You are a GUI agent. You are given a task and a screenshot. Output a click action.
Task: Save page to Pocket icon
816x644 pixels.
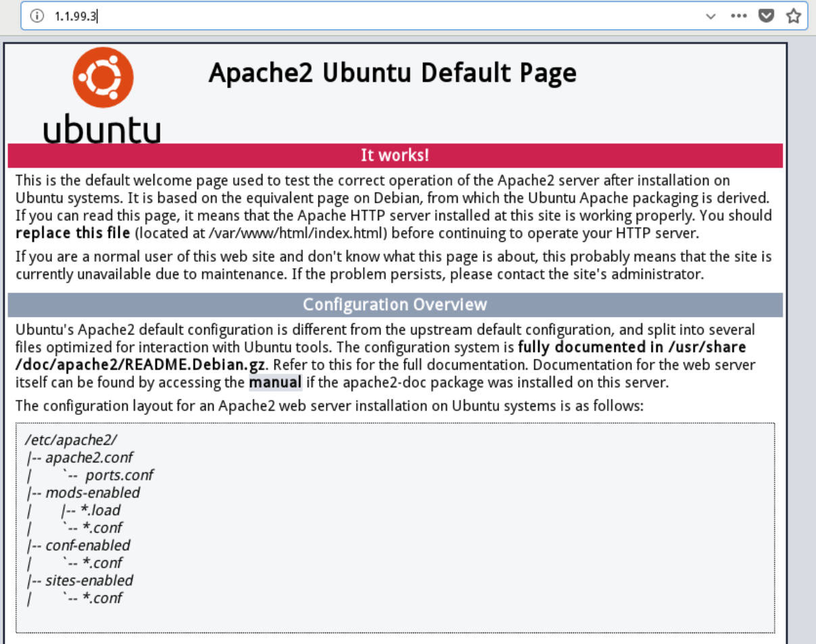point(766,16)
